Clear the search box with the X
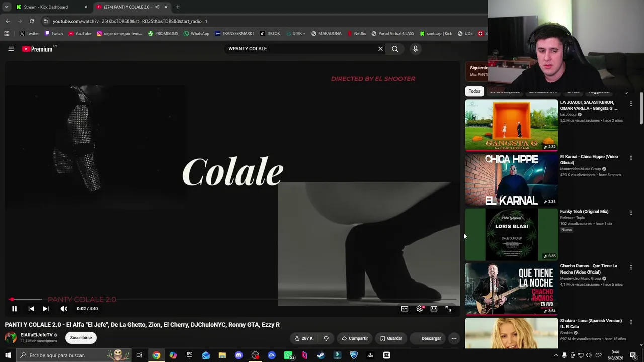This screenshot has height=362, width=644. (x=380, y=49)
